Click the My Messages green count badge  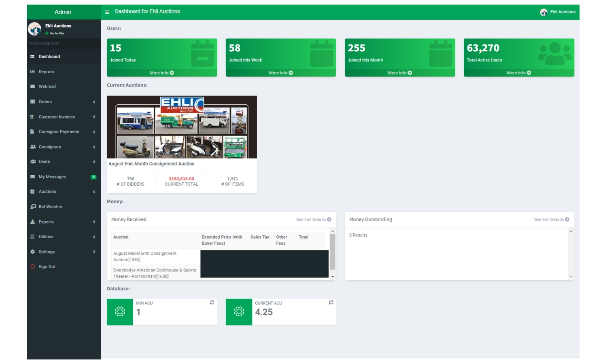pos(93,177)
